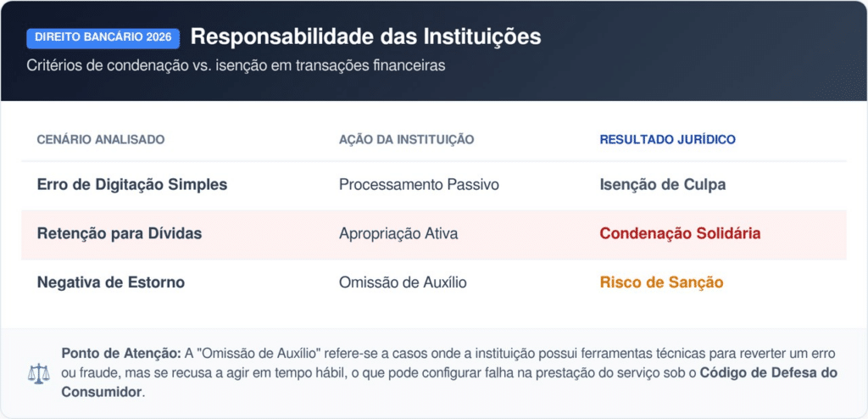Screen dimensions: 868x419
Task: Select the Retenção para Dívidas row label
Action: click(x=120, y=233)
